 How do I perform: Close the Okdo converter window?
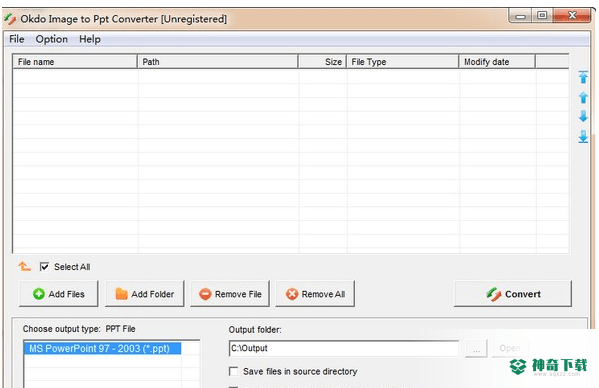[571, 16]
